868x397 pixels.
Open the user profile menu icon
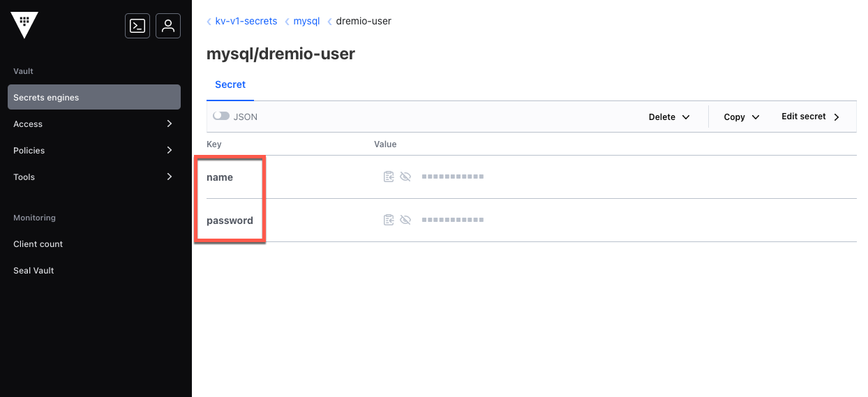pos(168,26)
